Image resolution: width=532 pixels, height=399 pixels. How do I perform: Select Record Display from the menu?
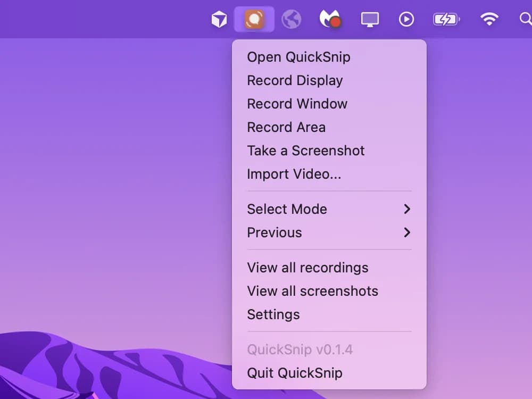point(295,80)
